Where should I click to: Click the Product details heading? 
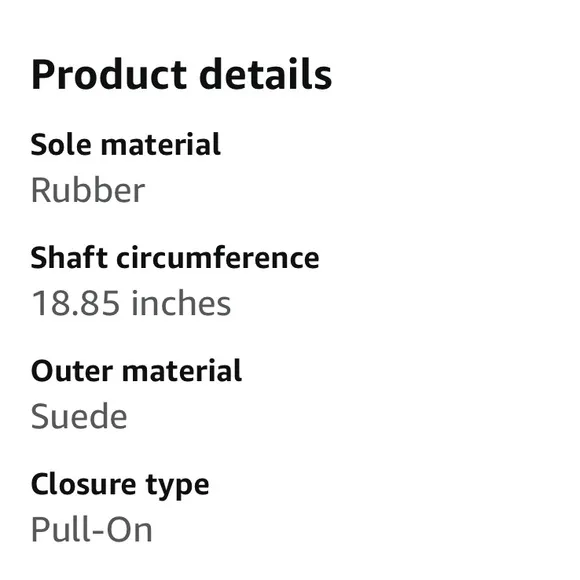pyautogui.click(x=181, y=75)
